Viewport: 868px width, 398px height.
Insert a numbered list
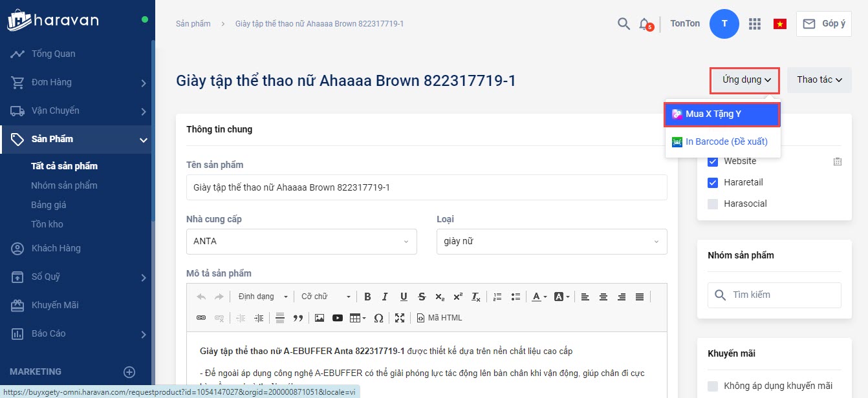tap(497, 297)
